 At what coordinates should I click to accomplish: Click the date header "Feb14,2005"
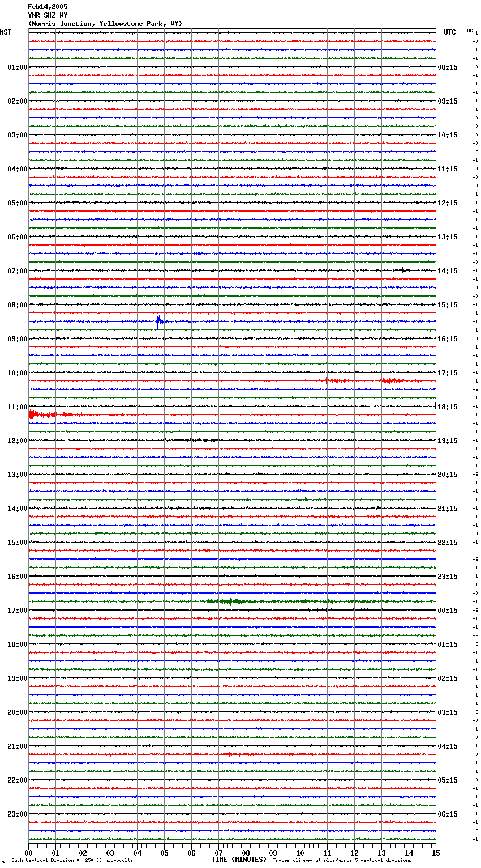click(48, 7)
